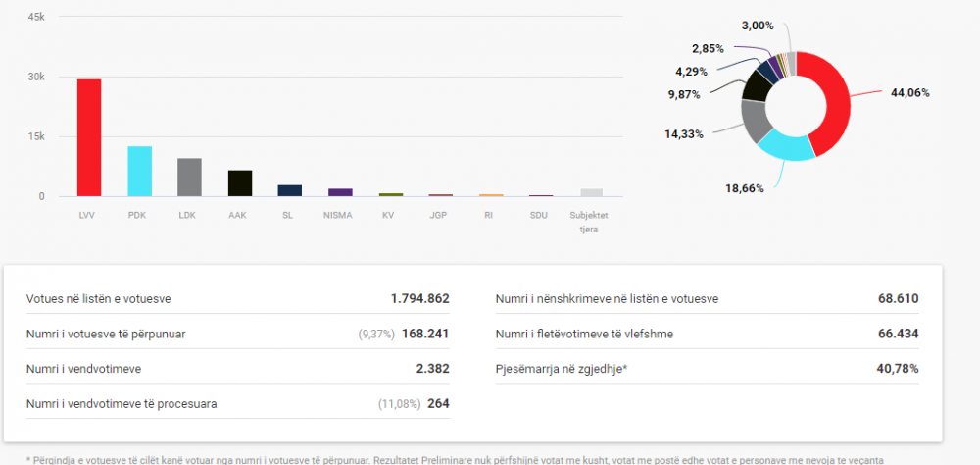Click the NISMA axis label
This screenshot has height=465, width=980.
pyautogui.click(x=338, y=215)
